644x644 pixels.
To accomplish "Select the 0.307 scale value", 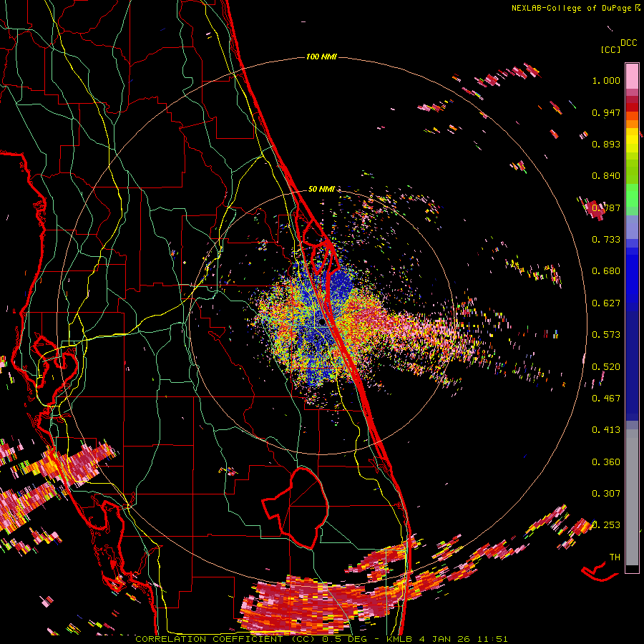I will (x=606, y=493).
